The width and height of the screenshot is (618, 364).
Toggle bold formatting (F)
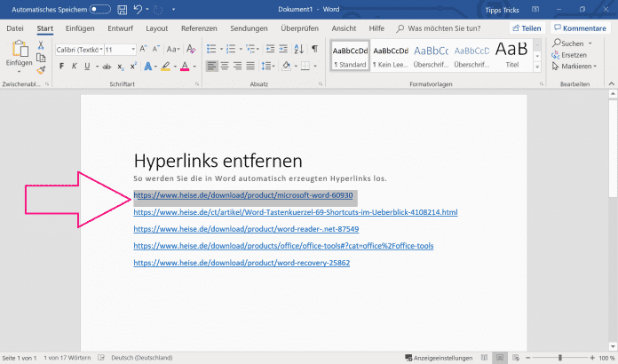[x=61, y=67]
